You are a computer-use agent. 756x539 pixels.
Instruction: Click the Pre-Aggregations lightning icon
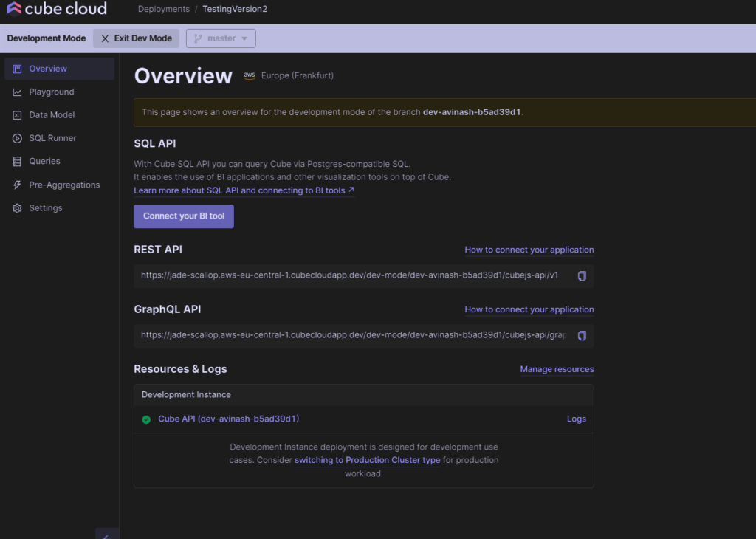pos(17,185)
